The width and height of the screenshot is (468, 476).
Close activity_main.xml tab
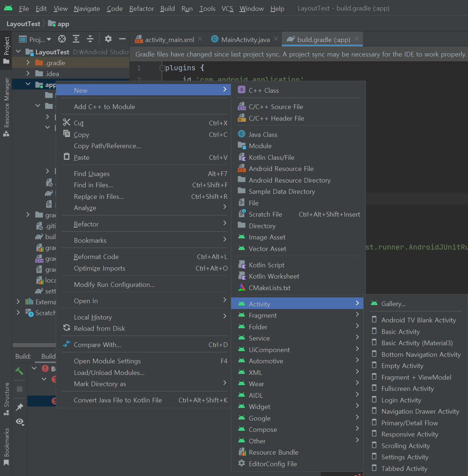[200, 39]
